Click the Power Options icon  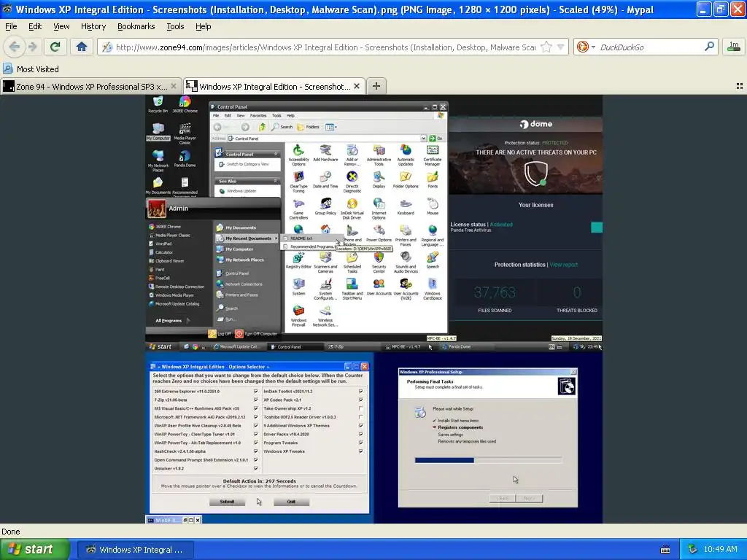[379, 233]
